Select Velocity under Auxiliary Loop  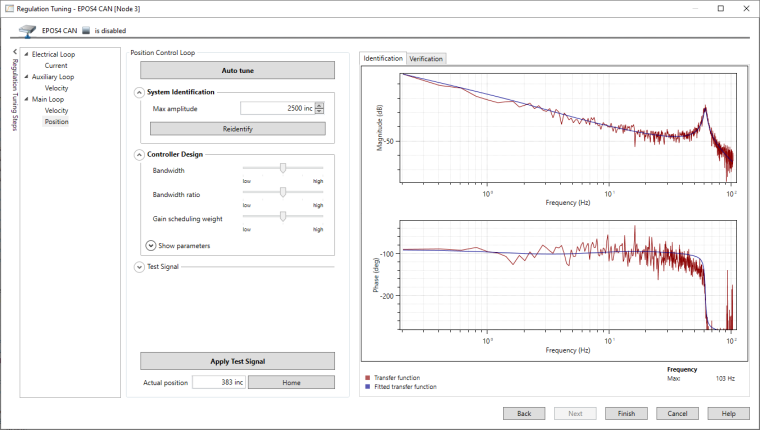pyautogui.click(x=56, y=88)
